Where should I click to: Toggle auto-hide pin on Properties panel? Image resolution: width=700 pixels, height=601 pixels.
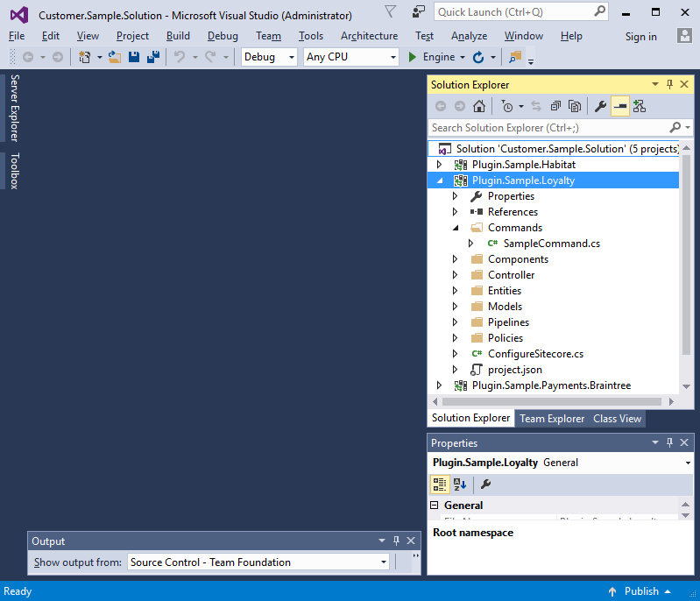point(669,442)
